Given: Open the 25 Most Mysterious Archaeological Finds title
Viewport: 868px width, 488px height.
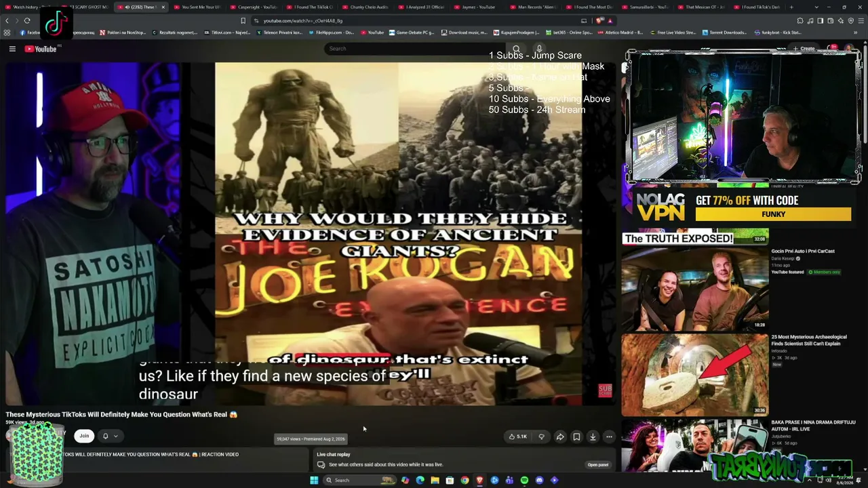Looking at the screenshot, I should click(809, 340).
